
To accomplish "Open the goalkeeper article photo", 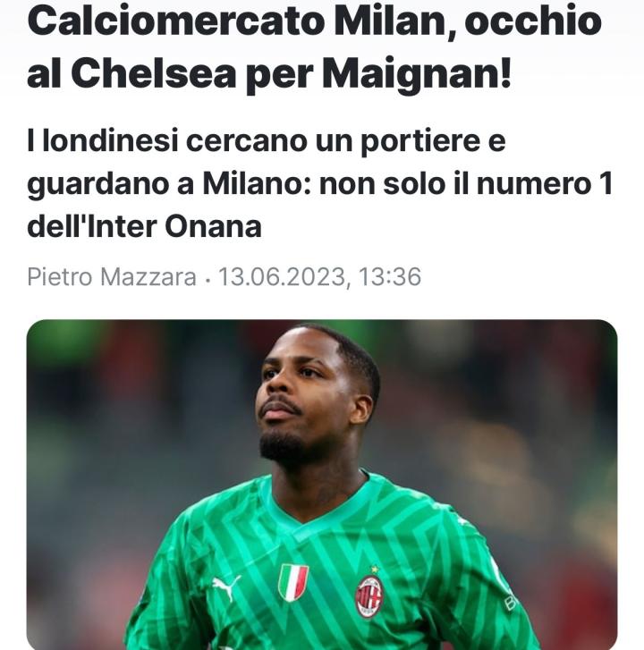I will click(322, 485).
